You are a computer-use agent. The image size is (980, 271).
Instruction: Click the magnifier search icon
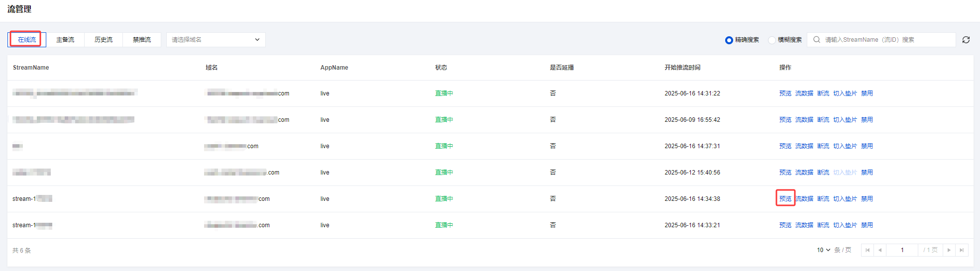817,40
